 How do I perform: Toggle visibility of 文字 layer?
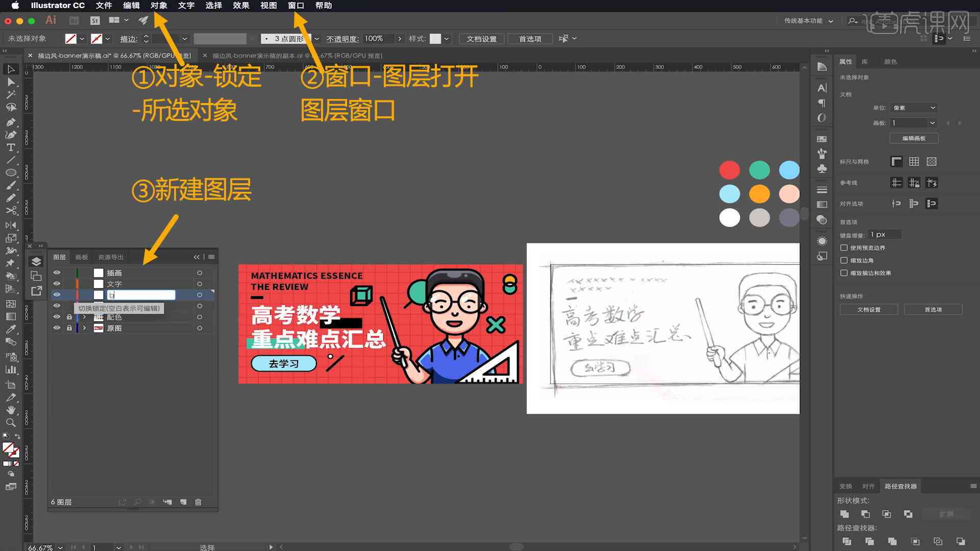coord(57,283)
